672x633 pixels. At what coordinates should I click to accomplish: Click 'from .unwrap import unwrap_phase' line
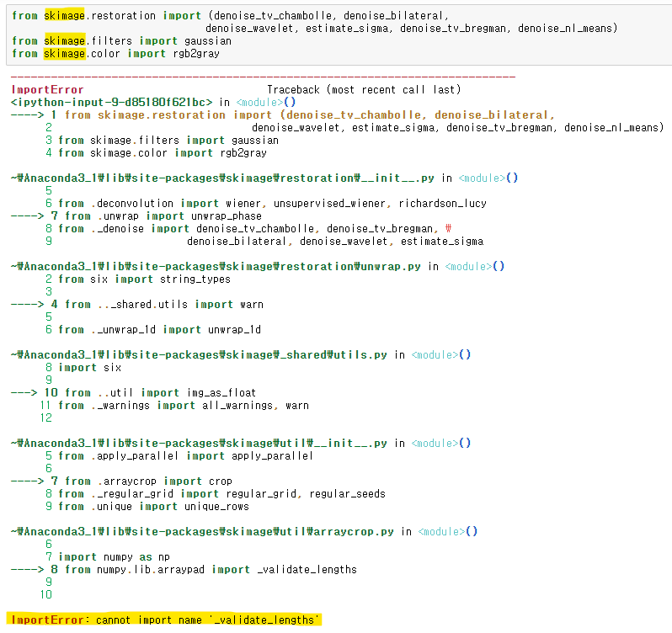[163, 215]
